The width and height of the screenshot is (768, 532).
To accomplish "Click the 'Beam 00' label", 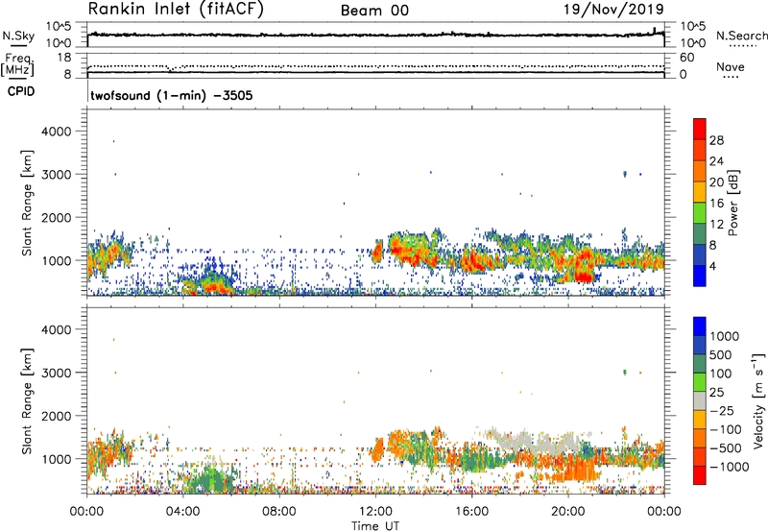I will [374, 11].
